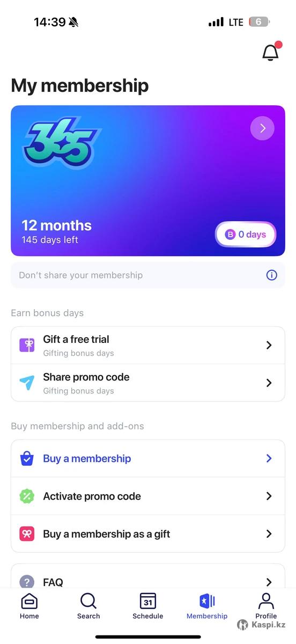Expand membership card with round arrow button
This screenshot has width=296, height=644.
point(262,128)
